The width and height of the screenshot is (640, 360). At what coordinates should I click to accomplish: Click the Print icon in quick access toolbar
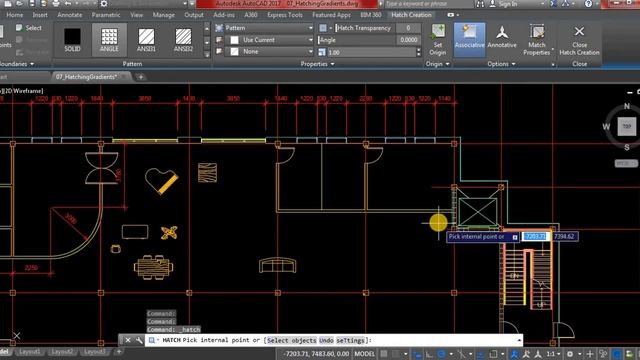point(56,4)
